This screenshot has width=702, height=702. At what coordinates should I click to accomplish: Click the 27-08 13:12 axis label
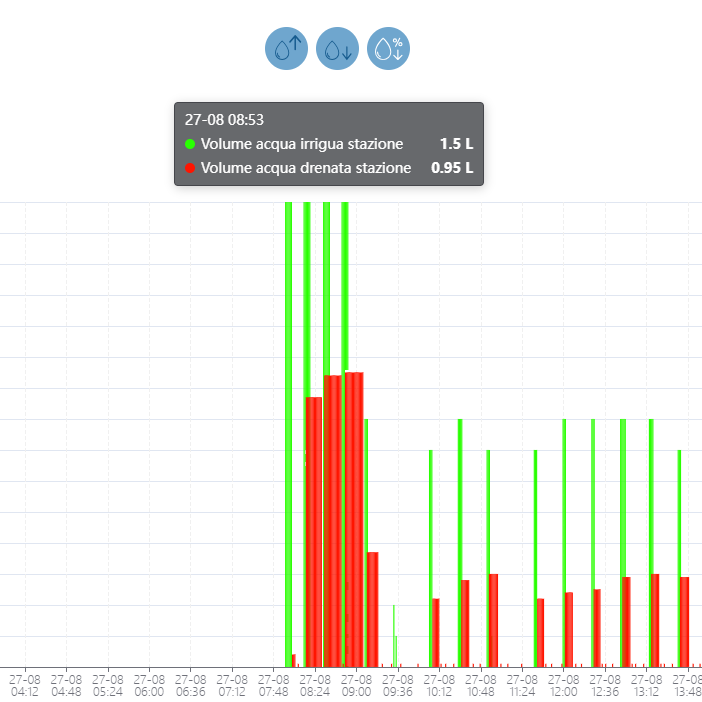pyautogui.click(x=647, y=685)
